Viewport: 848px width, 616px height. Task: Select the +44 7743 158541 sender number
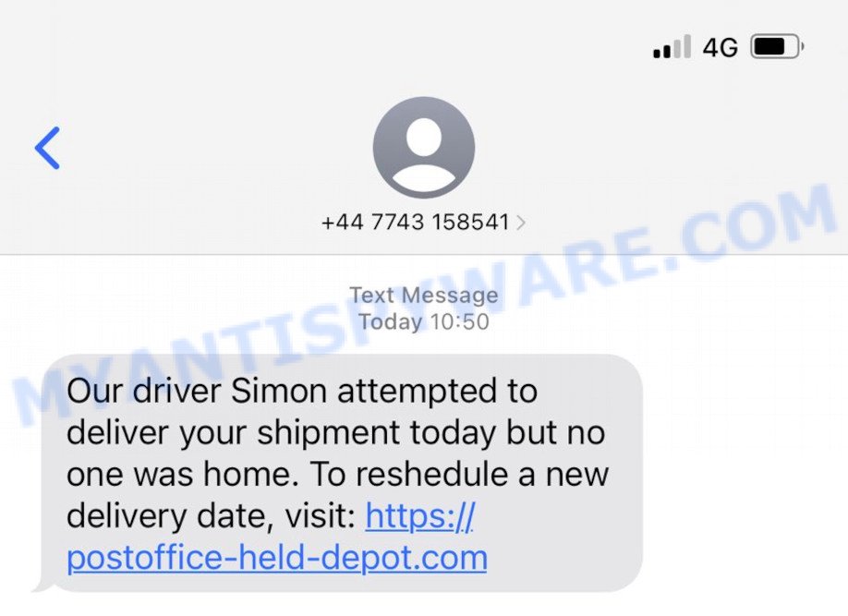416,223
